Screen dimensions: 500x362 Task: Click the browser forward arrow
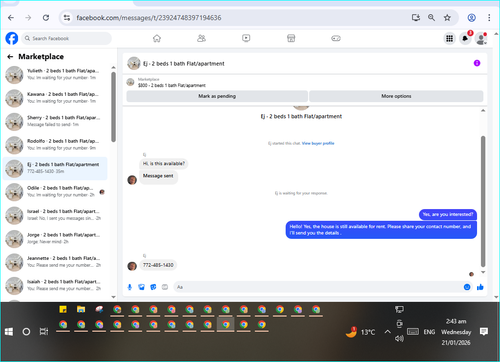pyautogui.click(x=28, y=18)
